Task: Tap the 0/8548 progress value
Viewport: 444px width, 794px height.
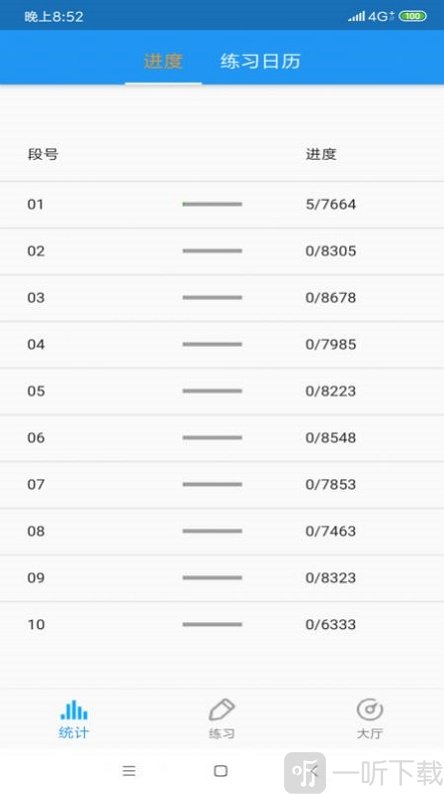Action: click(331, 438)
